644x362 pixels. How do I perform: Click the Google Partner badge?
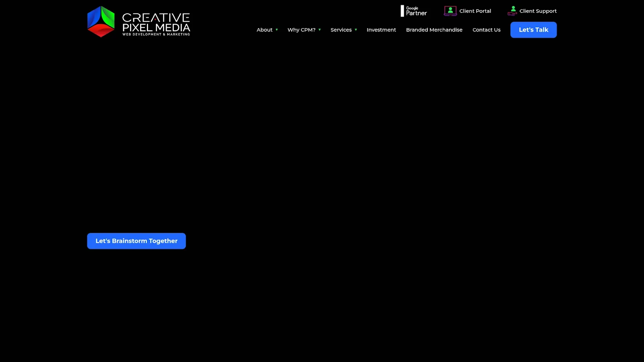tap(414, 11)
